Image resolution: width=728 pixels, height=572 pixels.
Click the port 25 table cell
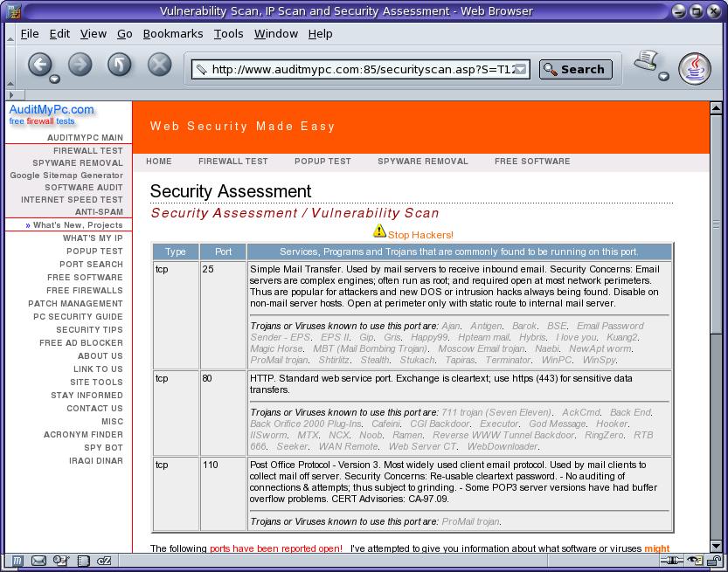[223, 315]
